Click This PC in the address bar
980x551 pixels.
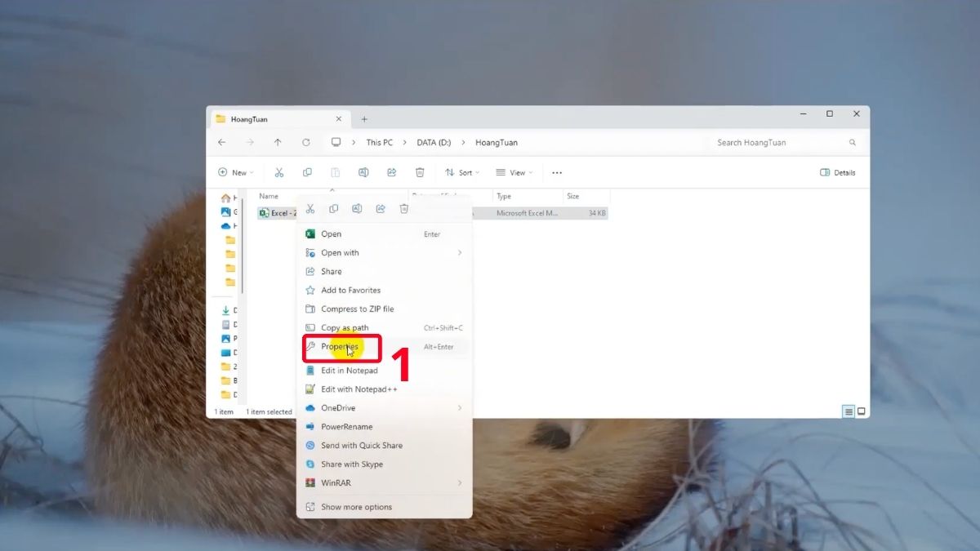click(379, 142)
